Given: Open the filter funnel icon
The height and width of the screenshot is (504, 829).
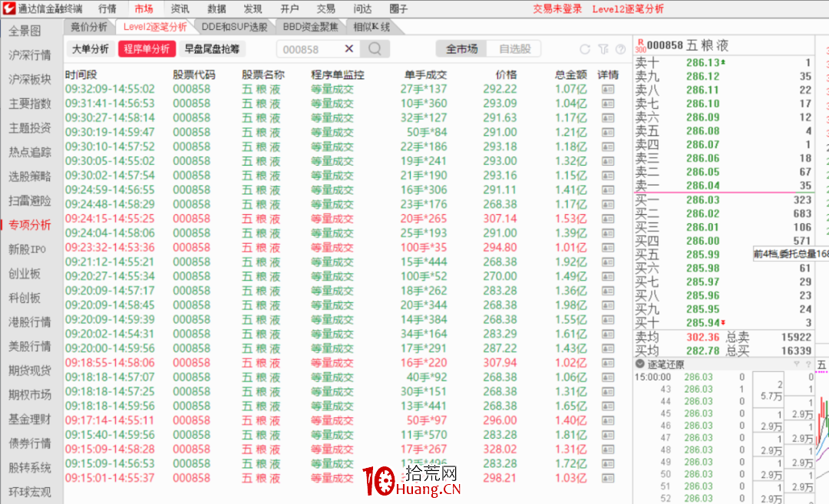Looking at the screenshot, I should (603, 49).
